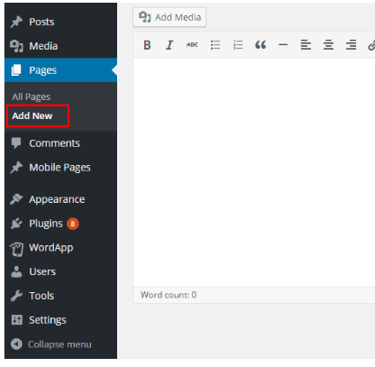Click the Mobile Pages pin icon
This screenshot has width=375, height=367.
pos(16,167)
